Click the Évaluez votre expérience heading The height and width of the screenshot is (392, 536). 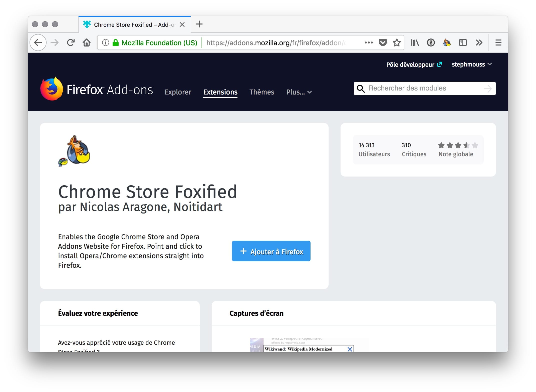[98, 313]
